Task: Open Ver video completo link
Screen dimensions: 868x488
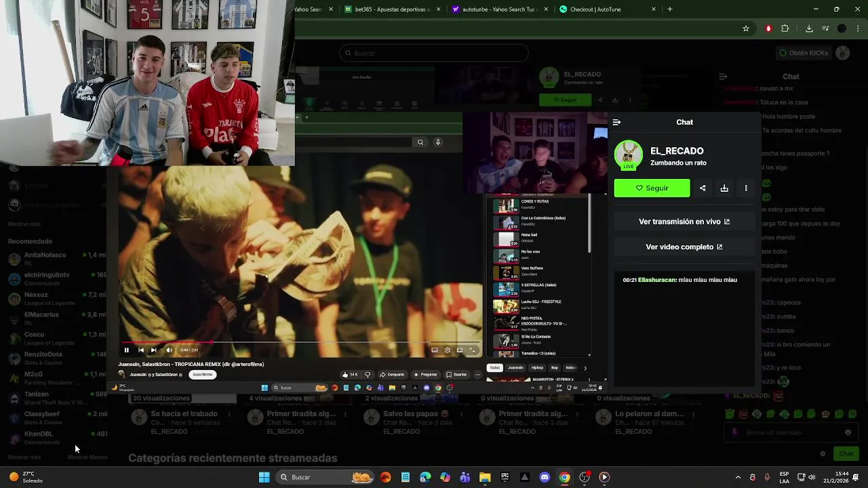Action: [x=684, y=247]
